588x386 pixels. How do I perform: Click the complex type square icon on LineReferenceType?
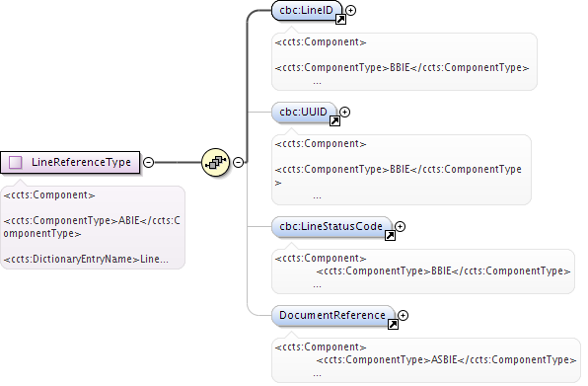pyautogui.click(x=16, y=163)
